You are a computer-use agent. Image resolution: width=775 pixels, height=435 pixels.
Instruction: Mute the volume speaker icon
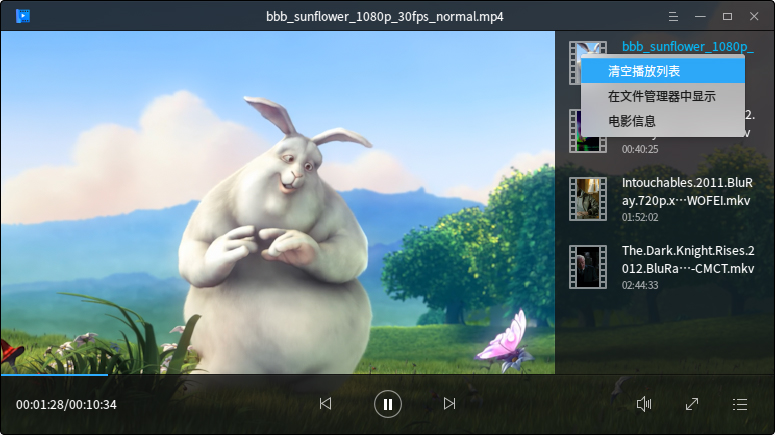[645, 404]
